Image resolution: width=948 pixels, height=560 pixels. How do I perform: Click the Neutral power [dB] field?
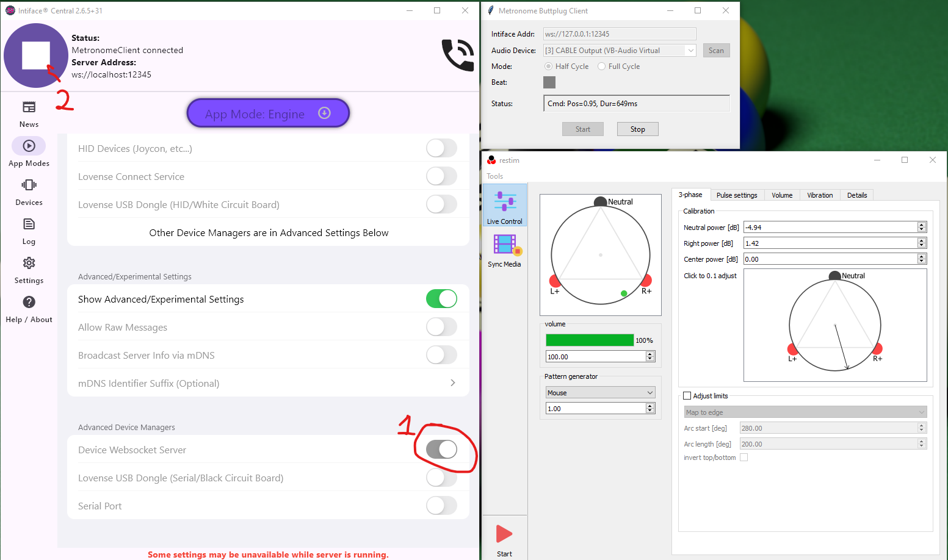pos(830,228)
